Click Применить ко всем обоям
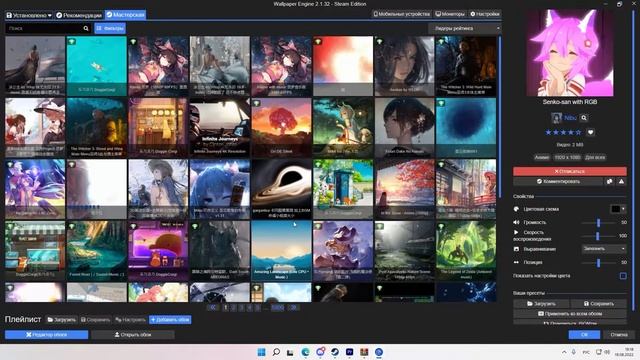640x360 pixels. 569,314
